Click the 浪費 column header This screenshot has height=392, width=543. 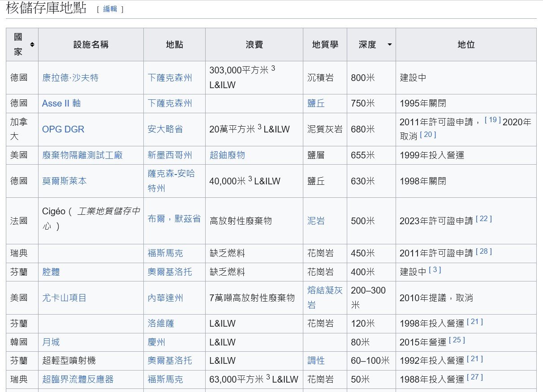click(254, 45)
